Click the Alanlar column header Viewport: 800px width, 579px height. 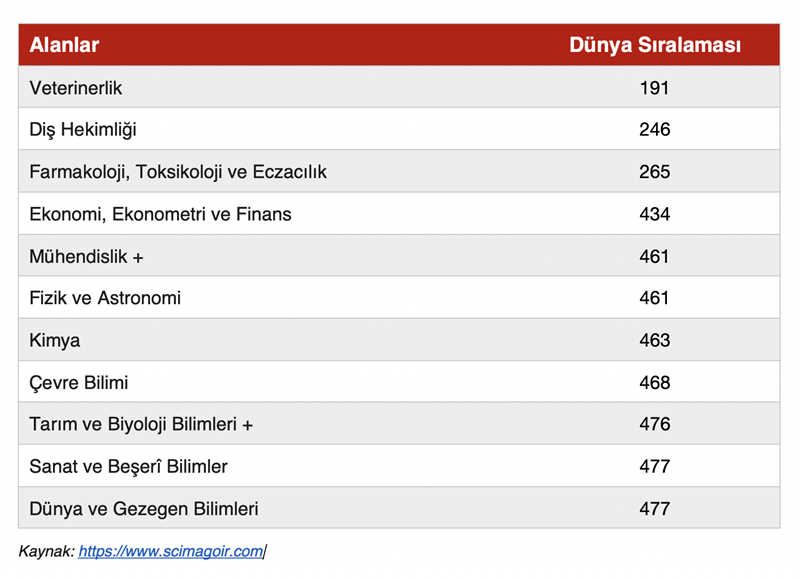64,45
